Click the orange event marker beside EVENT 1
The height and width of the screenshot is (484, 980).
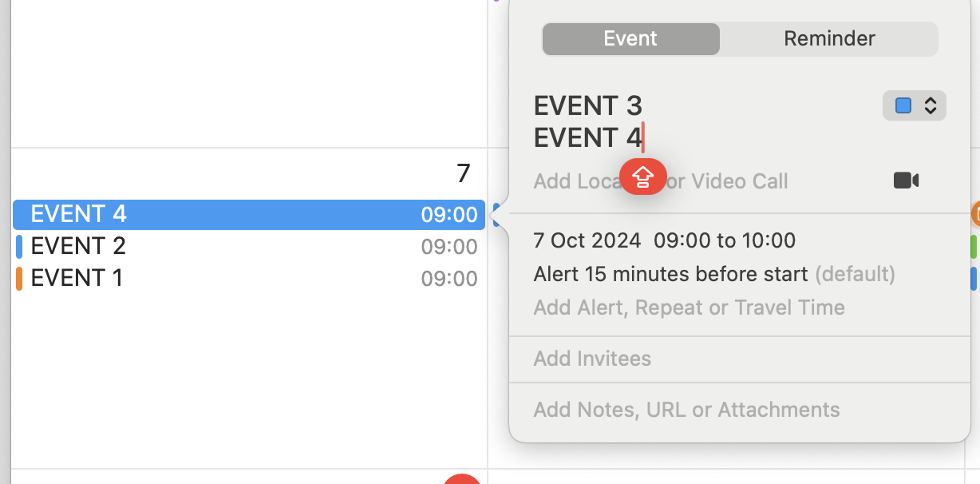[x=19, y=277]
